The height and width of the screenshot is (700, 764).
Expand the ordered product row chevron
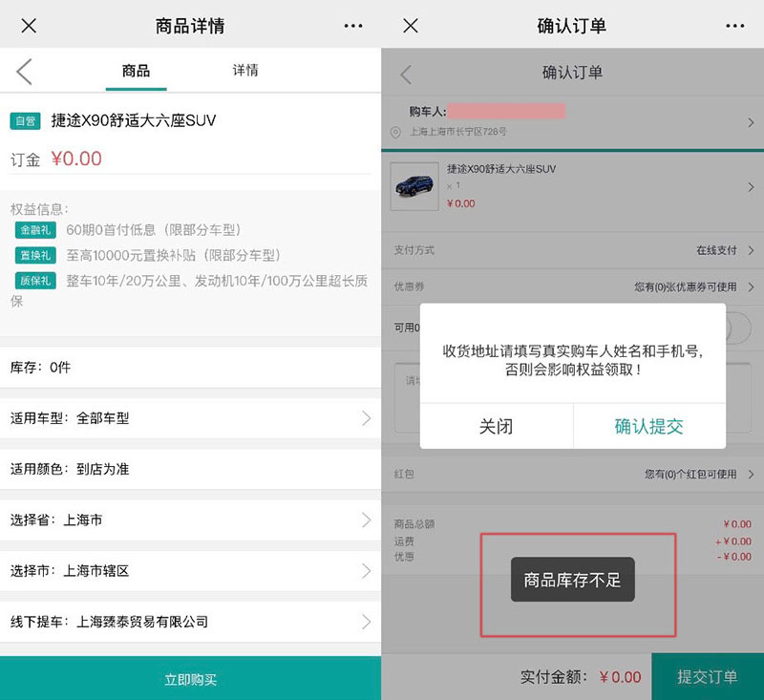(x=751, y=187)
